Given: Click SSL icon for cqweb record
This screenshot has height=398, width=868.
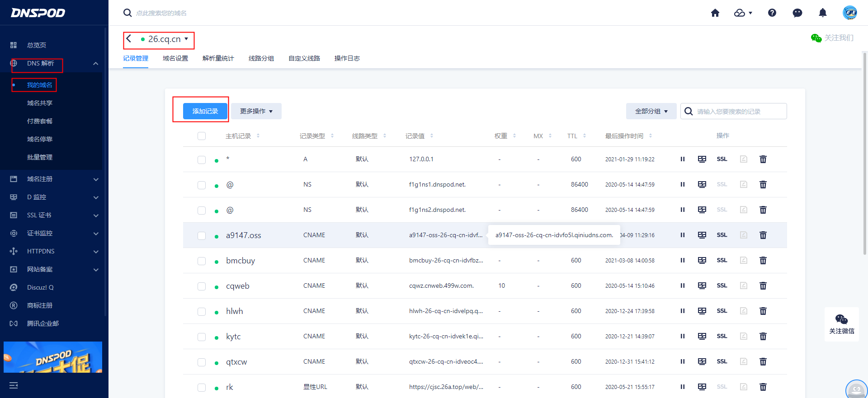Looking at the screenshot, I should [x=722, y=286].
